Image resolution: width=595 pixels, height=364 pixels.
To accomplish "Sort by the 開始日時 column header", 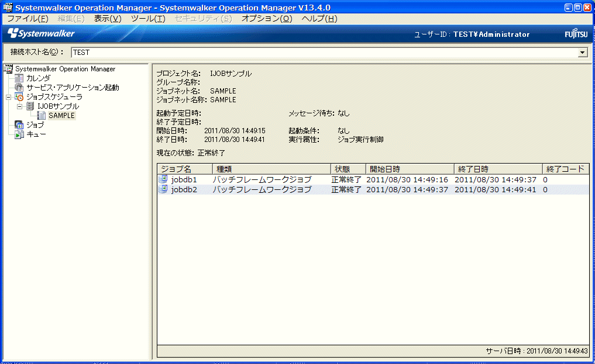I will pos(410,169).
